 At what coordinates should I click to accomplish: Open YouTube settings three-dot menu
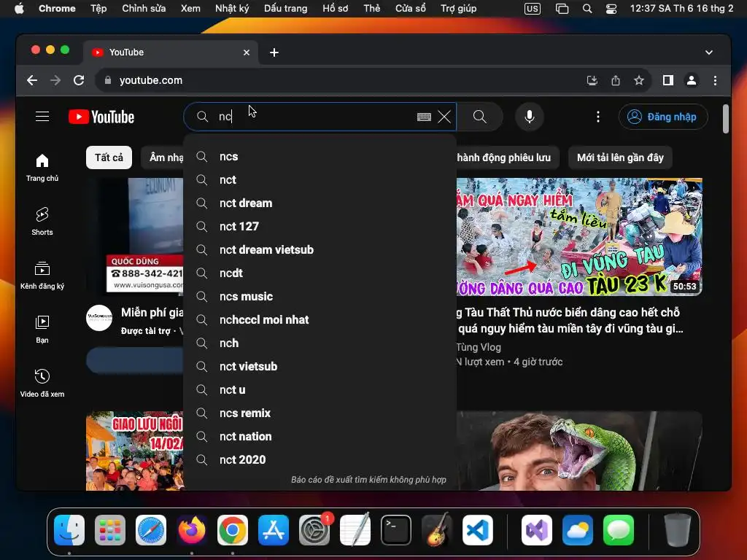pyautogui.click(x=598, y=117)
